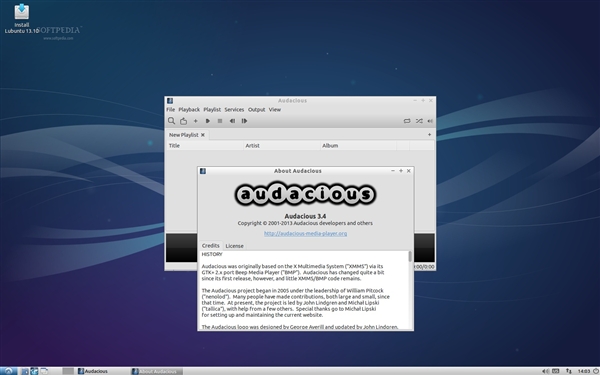This screenshot has width=600, height=375.
Task: Open the audacious-media-player.org link
Action: click(305, 233)
